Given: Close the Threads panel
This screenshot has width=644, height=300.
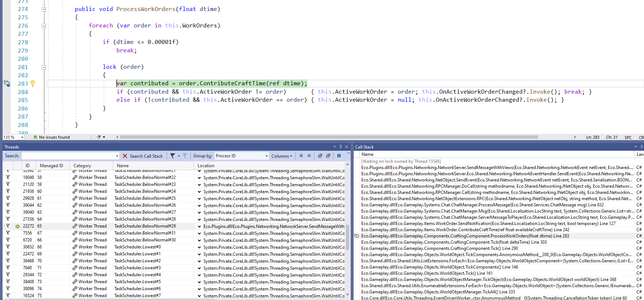Looking at the screenshot, I should point(347,147).
